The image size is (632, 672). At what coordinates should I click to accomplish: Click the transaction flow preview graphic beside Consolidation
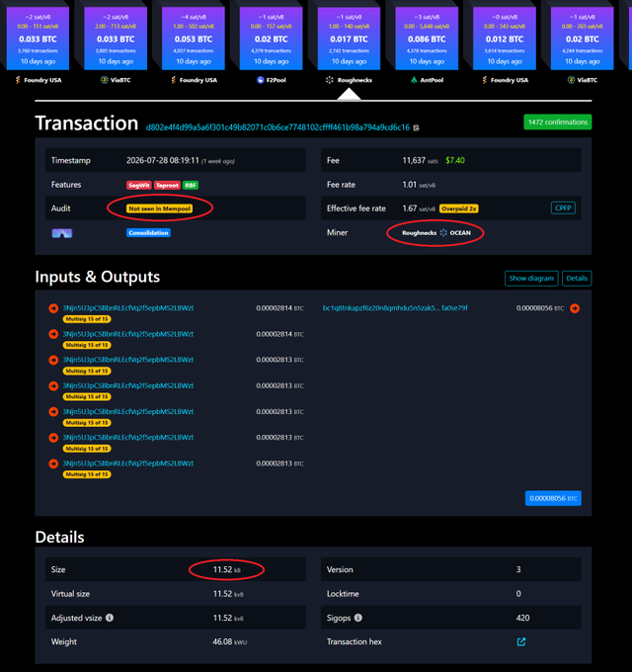tap(62, 233)
